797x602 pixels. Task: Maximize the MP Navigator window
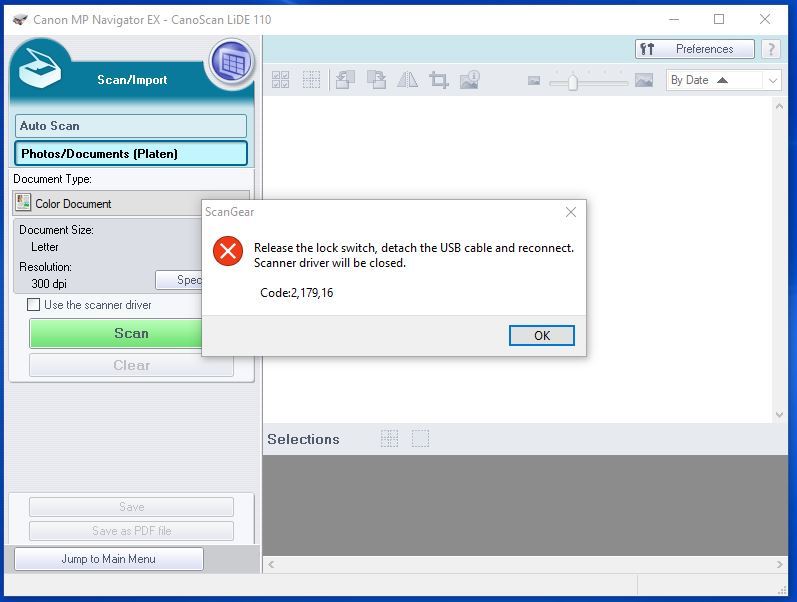[x=719, y=19]
